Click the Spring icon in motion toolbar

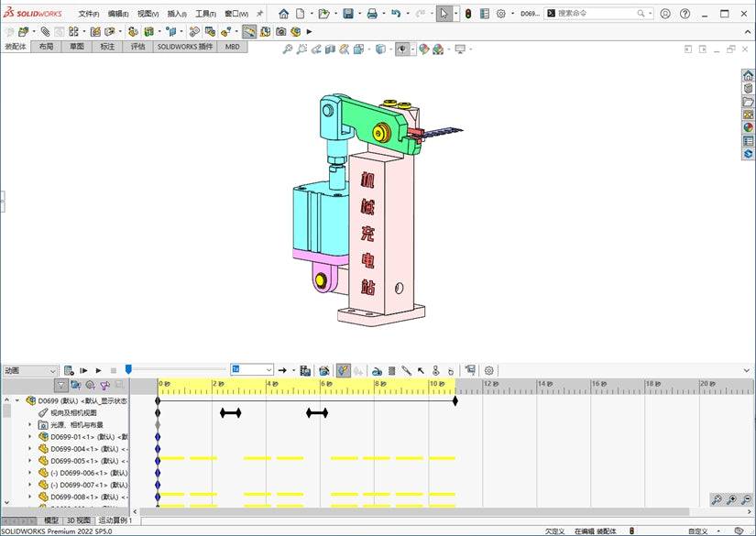(392, 371)
